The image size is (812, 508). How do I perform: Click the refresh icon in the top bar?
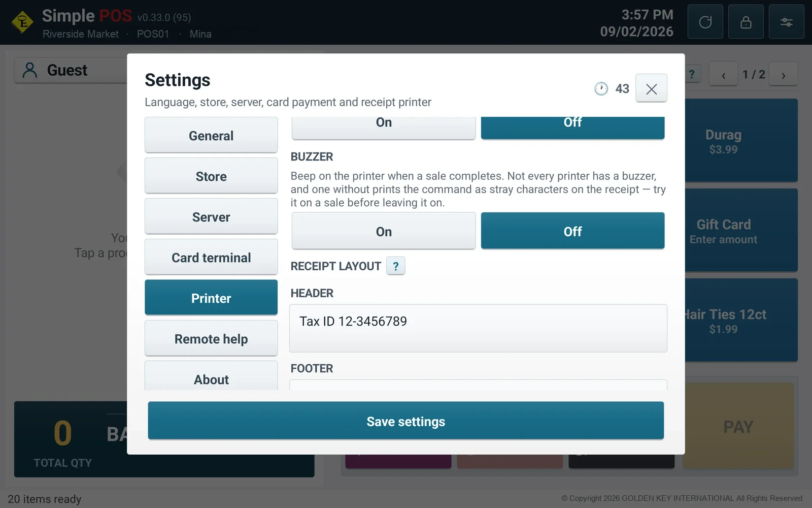click(705, 22)
